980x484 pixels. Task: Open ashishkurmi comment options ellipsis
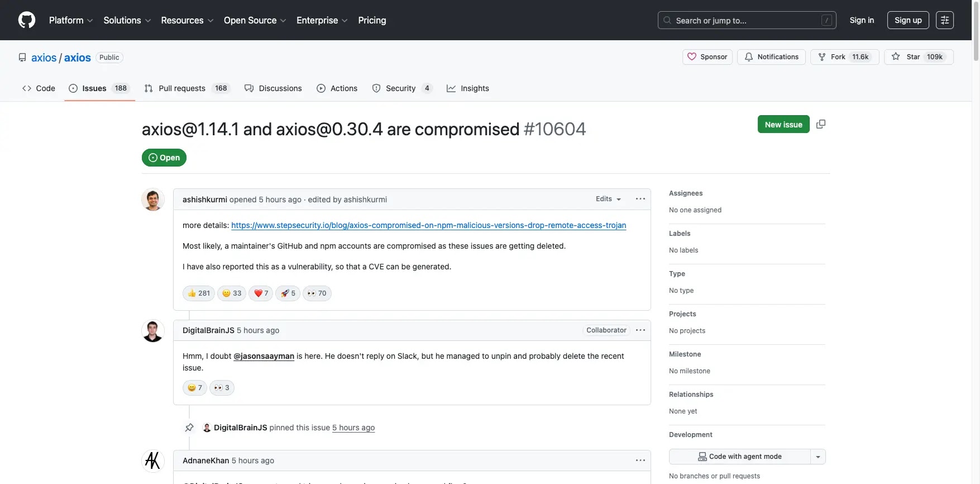pyautogui.click(x=640, y=199)
